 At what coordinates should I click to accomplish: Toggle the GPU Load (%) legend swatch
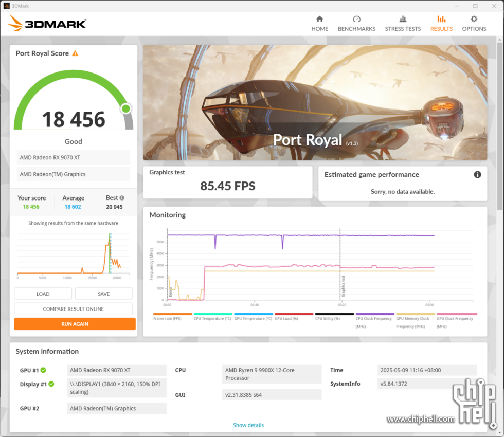click(x=294, y=314)
